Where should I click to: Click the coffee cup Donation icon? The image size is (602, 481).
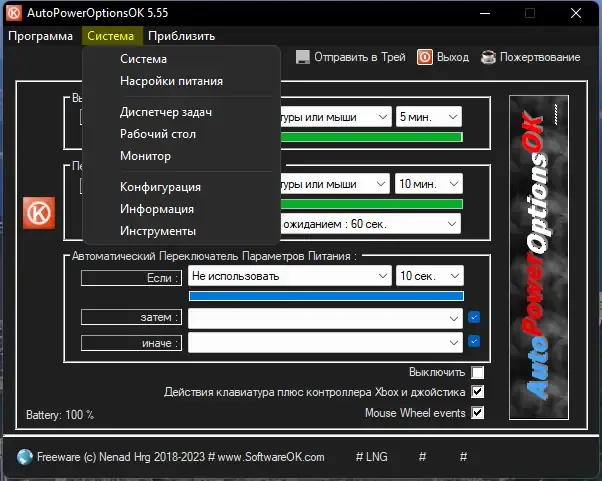(x=488, y=57)
